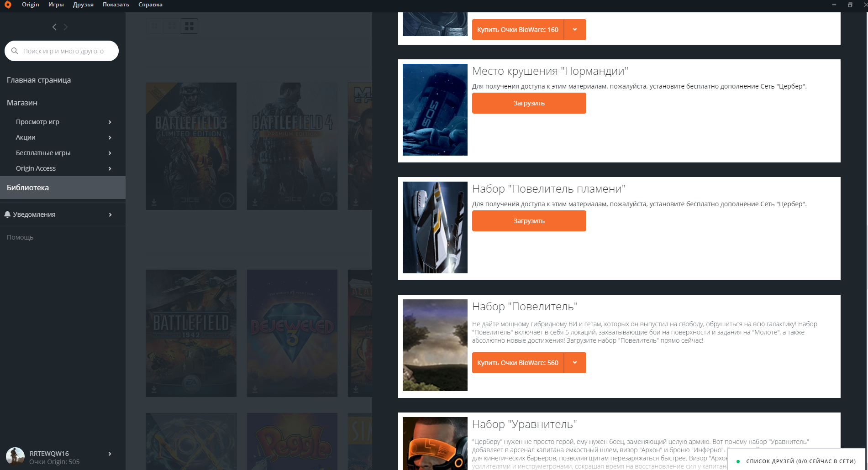Focus the Поиск игр и много другого field

62,51
